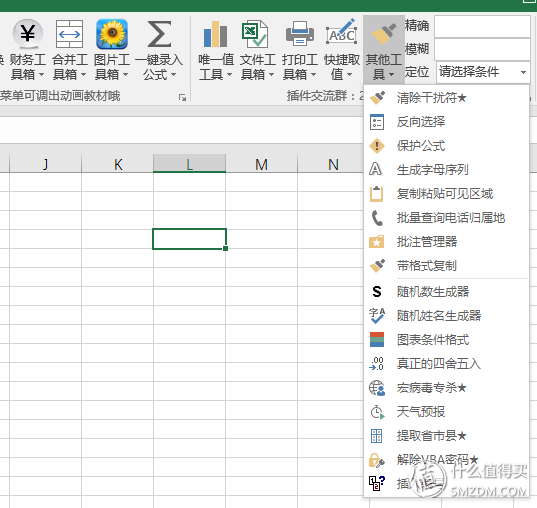Choose 真正的四舍五入 from the menu
The image size is (537, 508).
coord(446,363)
